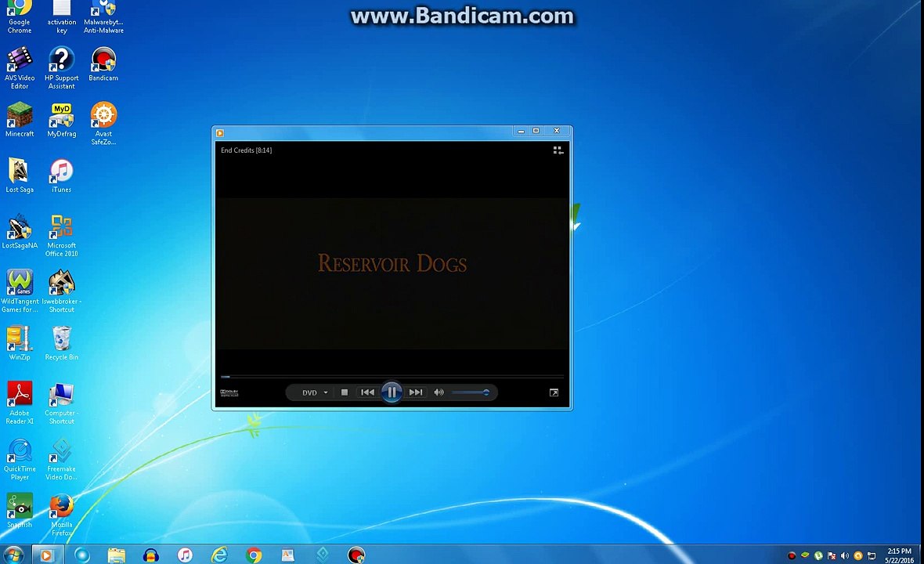Click the green tray icon

coord(805,555)
